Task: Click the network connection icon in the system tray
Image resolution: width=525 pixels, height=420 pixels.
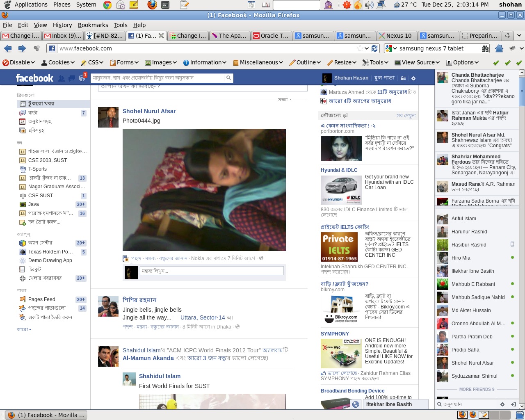Action: click(381, 5)
